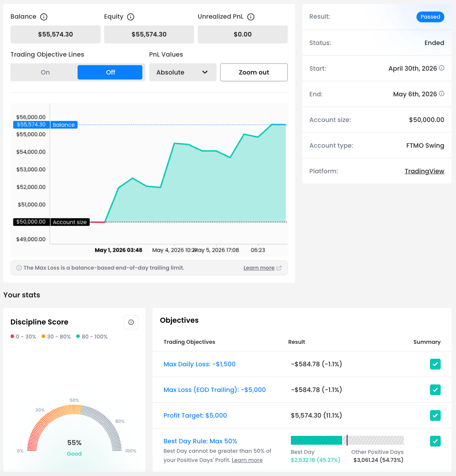Click the Start date info icon
This screenshot has height=476, width=456.
click(x=442, y=68)
